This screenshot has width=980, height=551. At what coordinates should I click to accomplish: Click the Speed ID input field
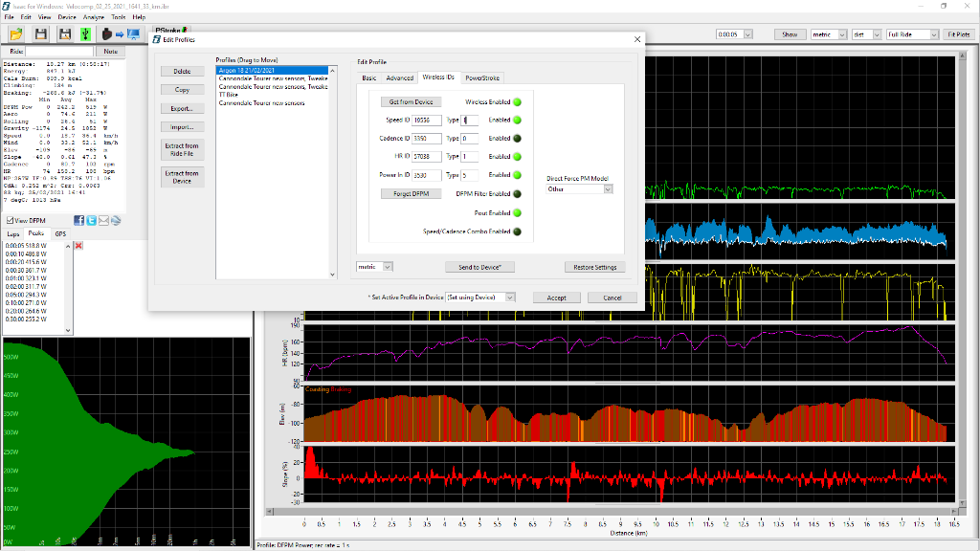[428, 121]
